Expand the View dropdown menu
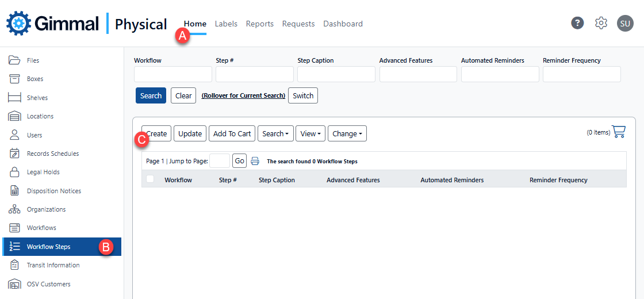Image resolution: width=644 pixels, height=299 pixels. pos(310,133)
